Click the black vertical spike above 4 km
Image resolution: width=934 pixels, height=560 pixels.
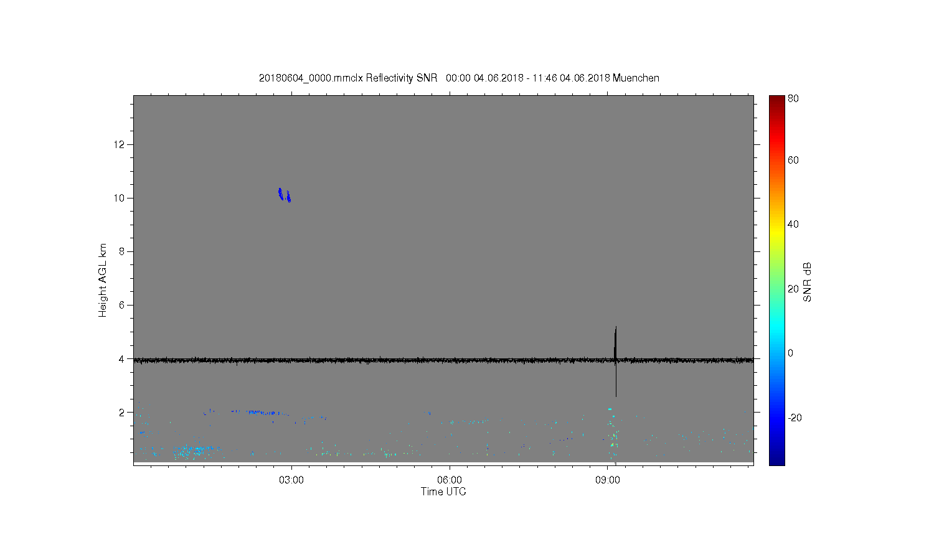[x=615, y=342]
